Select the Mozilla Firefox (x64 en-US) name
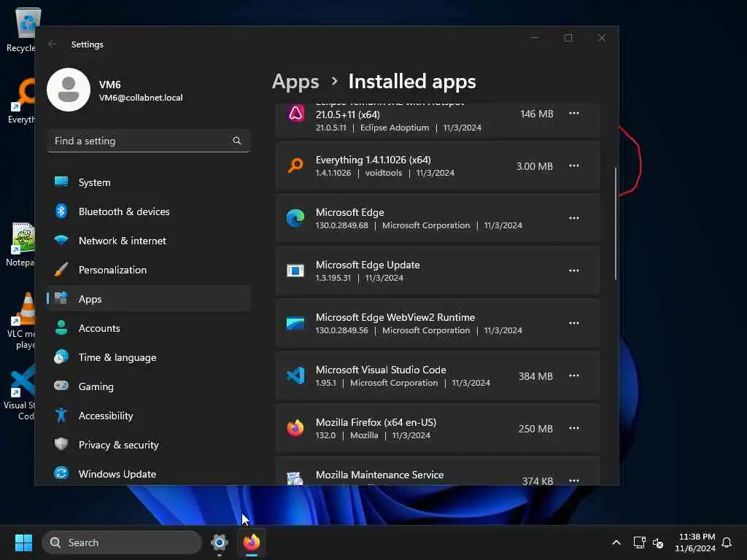747x560 pixels. tap(376, 422)
